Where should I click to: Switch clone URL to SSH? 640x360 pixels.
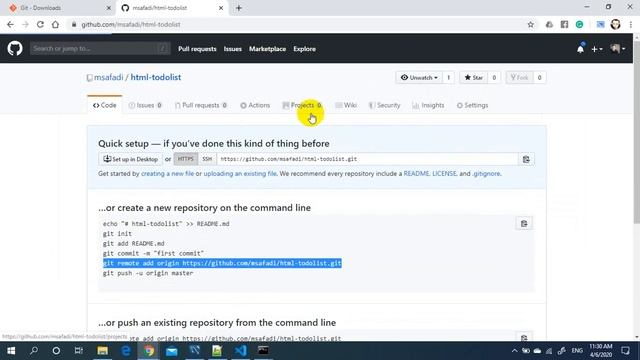pyautogui.click(x=207, y=159)
